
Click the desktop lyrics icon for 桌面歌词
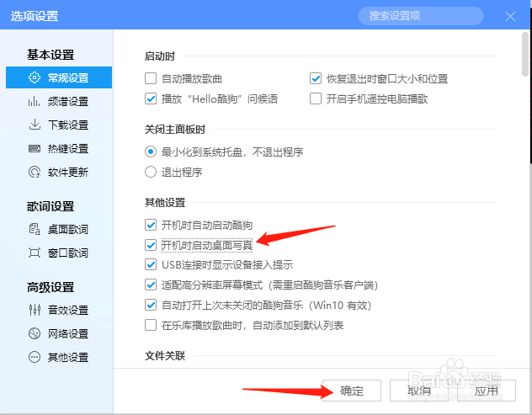pos(35,229)
